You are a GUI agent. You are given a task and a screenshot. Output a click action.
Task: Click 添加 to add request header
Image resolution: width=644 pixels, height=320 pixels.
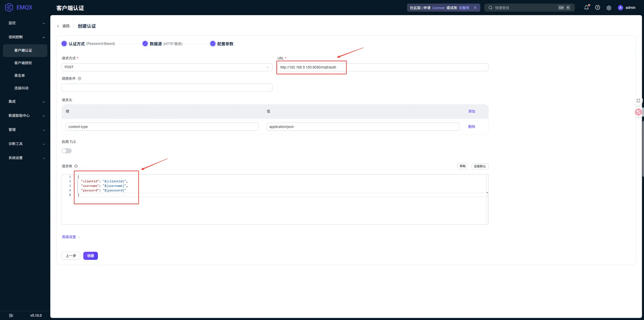471,111
